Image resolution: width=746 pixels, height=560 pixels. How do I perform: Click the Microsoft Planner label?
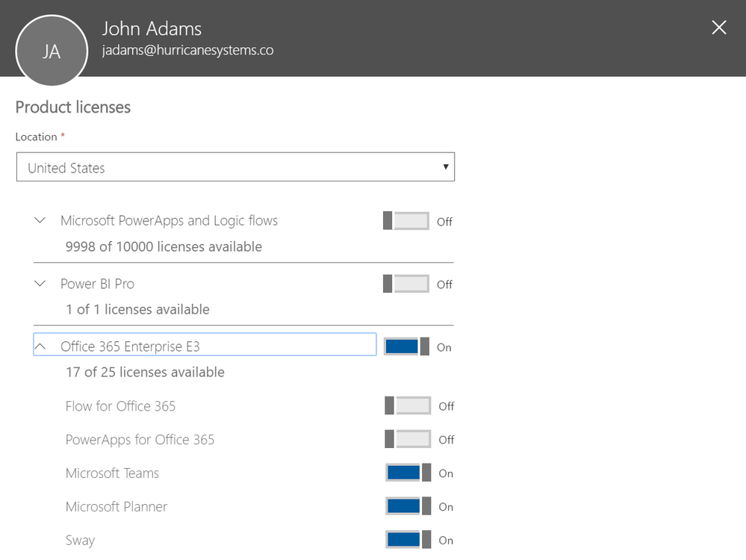[x=116, y=506]
